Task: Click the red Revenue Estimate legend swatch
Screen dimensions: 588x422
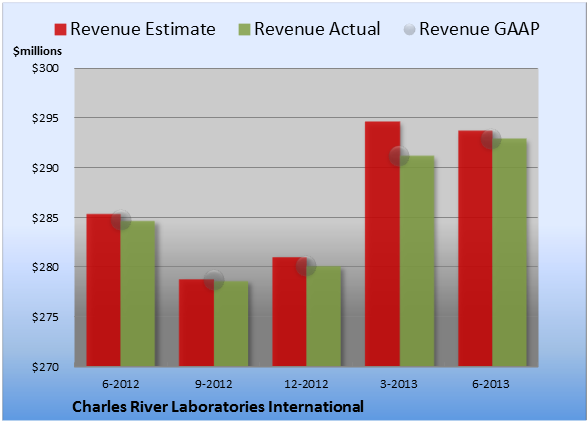Action: 60,29
